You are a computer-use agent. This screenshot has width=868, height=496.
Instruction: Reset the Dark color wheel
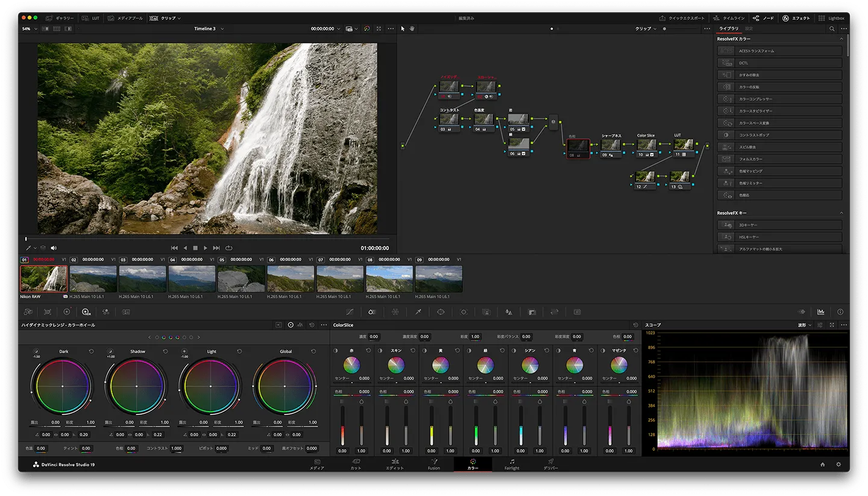pyautogui.click(x=91, y=351)
